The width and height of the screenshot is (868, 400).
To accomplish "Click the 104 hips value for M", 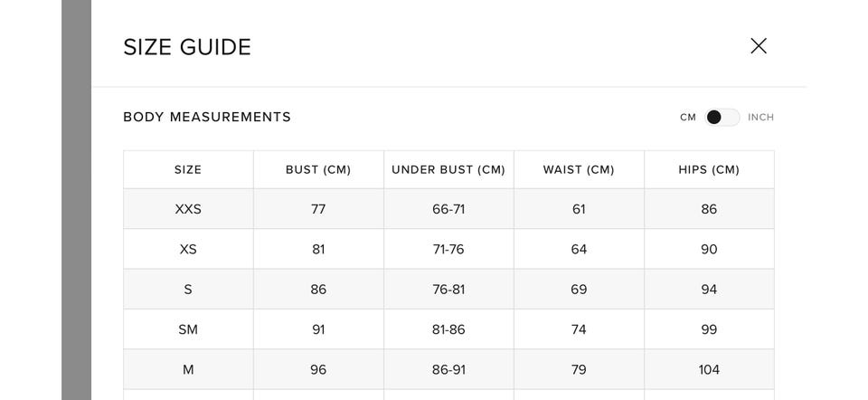I will [709, 369].
